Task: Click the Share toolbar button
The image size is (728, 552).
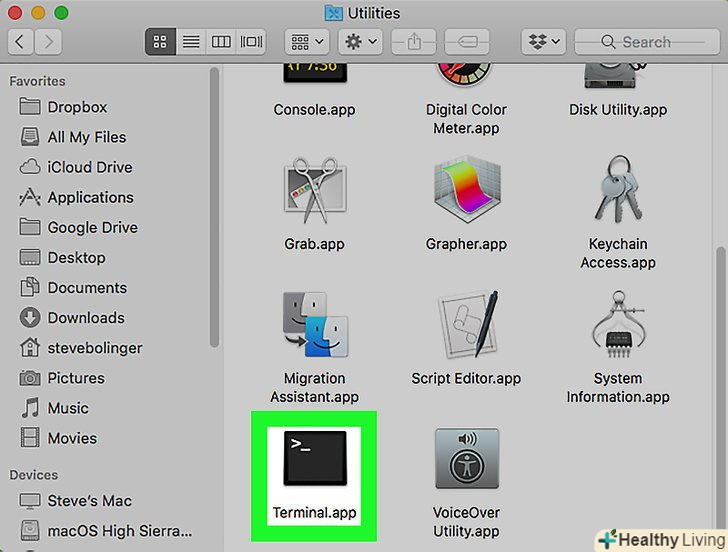Action: click(414, 42)
